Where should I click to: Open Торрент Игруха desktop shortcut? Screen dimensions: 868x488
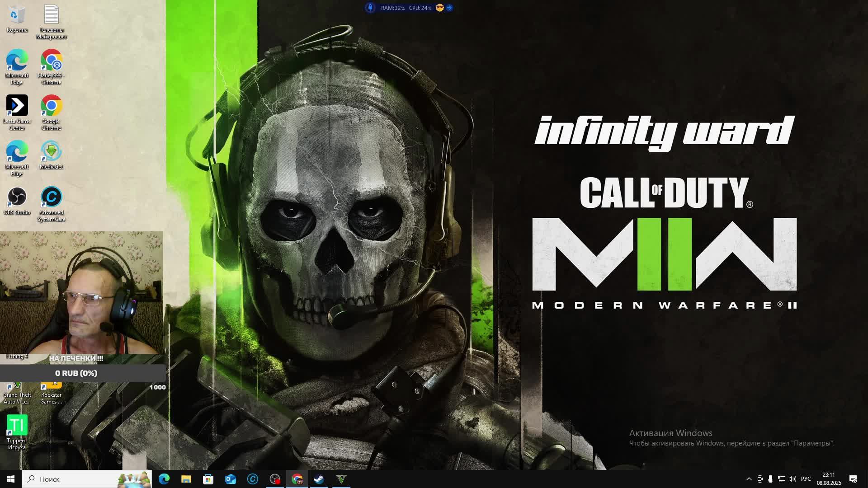tap(17, 425)
